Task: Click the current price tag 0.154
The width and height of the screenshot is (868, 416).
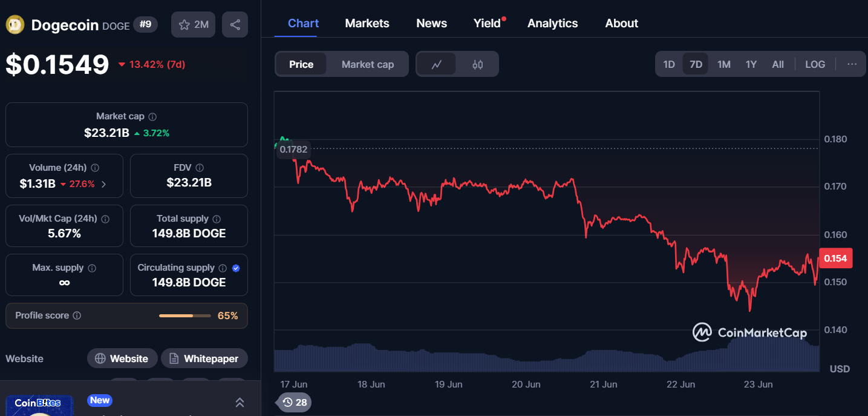Action: (835, 259)
